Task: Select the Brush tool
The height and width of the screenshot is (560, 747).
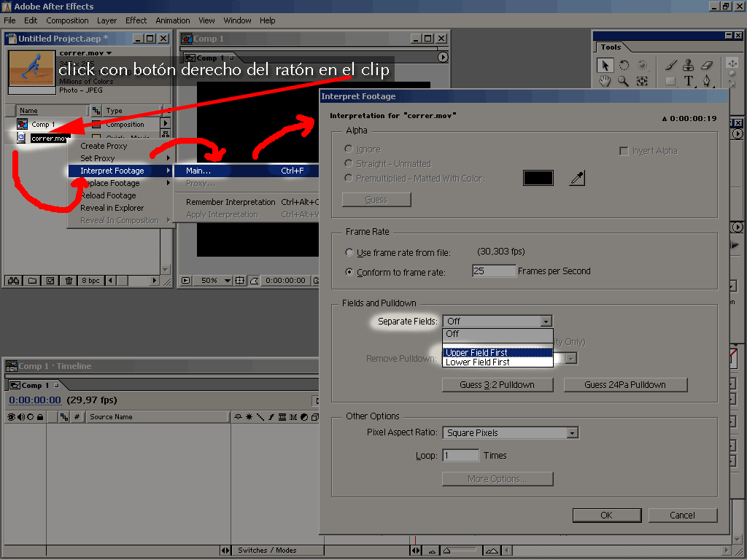Action: [x=671, y=65]
